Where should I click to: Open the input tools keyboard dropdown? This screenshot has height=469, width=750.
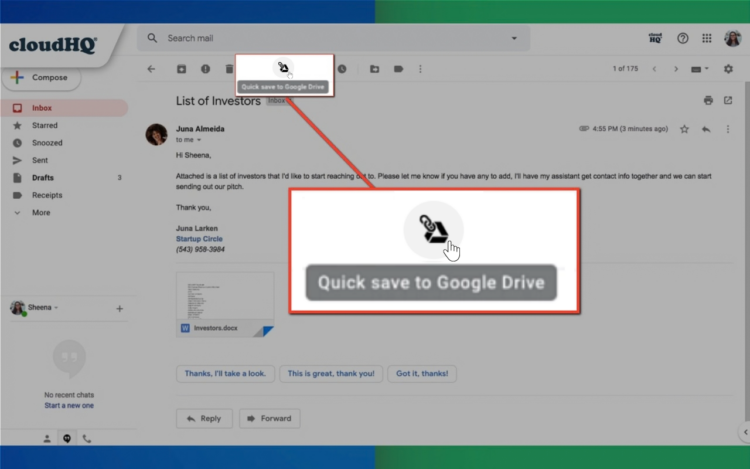(x=700, y=69)
